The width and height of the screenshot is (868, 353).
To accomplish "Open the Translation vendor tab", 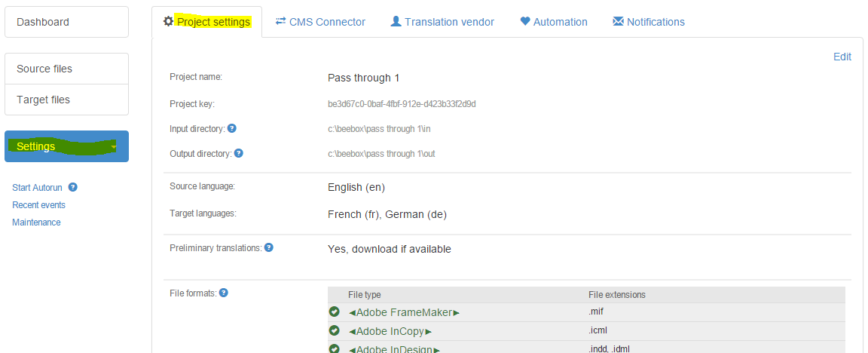I will [442, 22].
